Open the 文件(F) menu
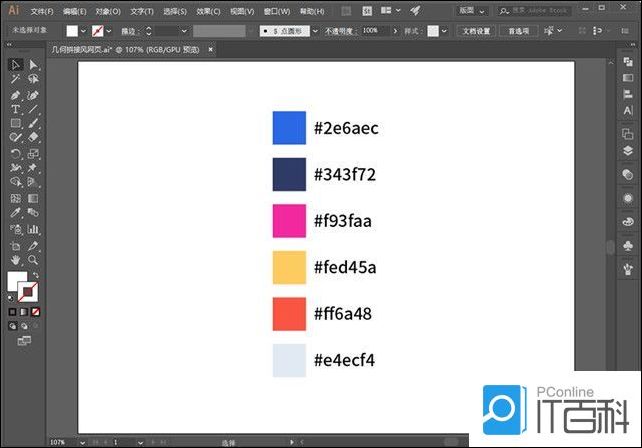This screenshot has height=448, width=642. click(x=42, y=11)
